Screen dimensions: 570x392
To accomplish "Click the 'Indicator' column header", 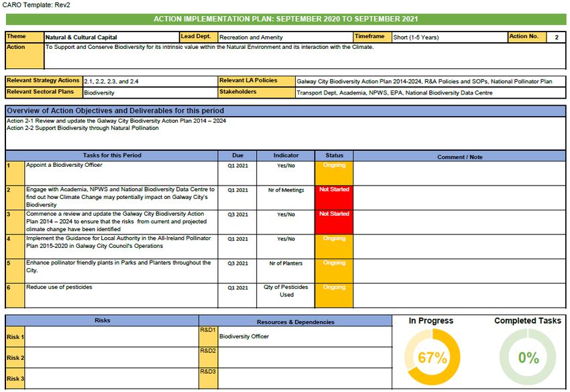I will pyautogui.click(x=286, y=155).
